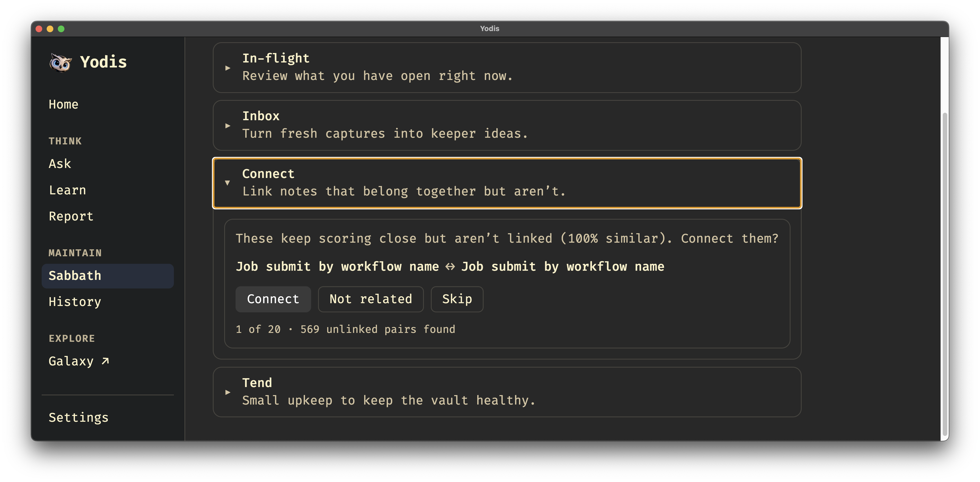Go to the Ask page
This screenshot has width=980, height=482.
[x=60, y=164]
